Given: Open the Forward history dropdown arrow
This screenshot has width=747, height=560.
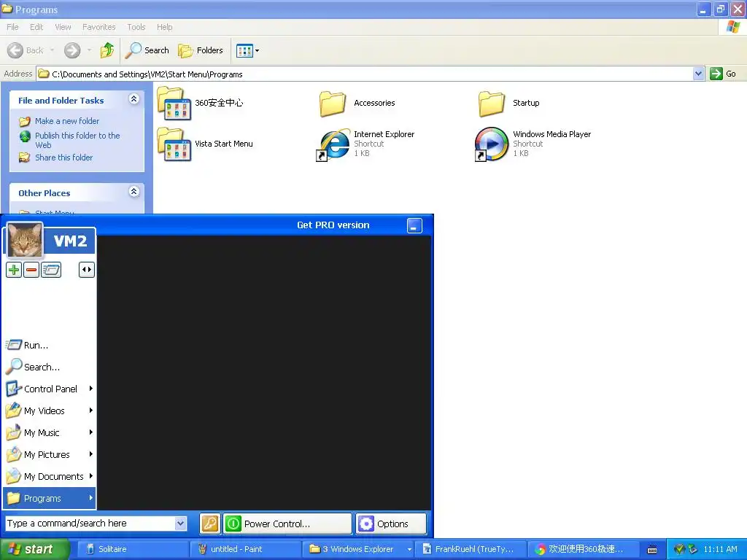Looking at the screenshot, I should [x=89, y=50].
